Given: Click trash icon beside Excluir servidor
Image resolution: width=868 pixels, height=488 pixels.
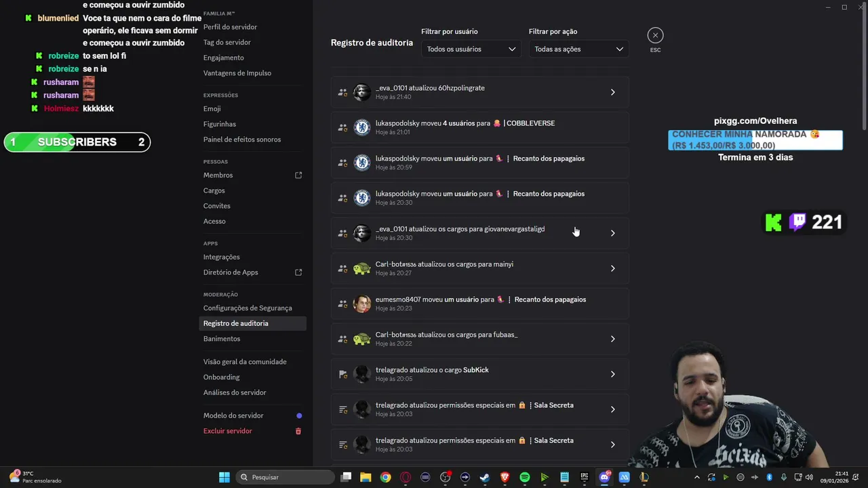Looking at the screenshot, I should pyautogui.click(x=298, y=431).
